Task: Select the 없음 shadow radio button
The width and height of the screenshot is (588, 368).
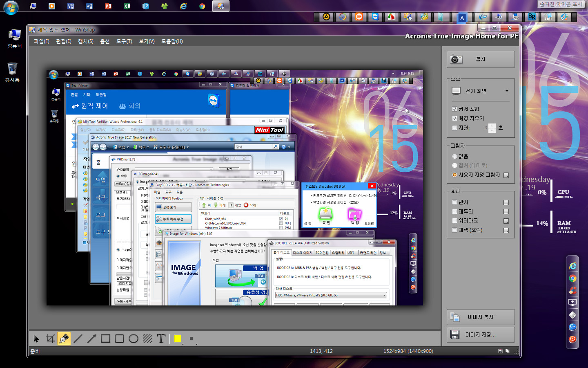Action: 454,156
